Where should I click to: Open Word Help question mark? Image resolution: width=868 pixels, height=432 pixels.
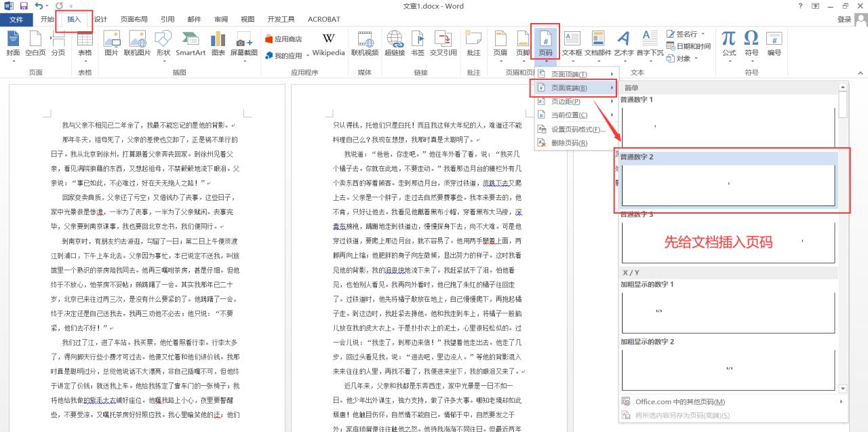click(801, 5)
